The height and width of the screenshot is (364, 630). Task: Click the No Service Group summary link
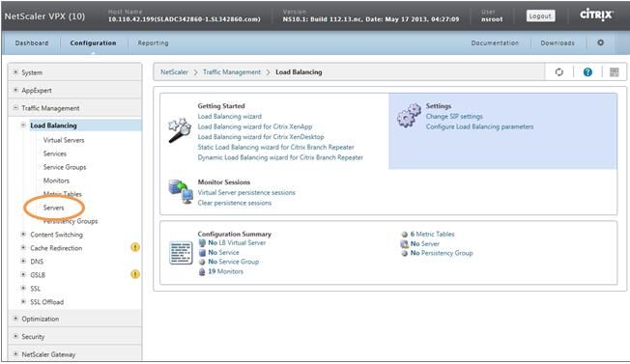tap(233, 262)
